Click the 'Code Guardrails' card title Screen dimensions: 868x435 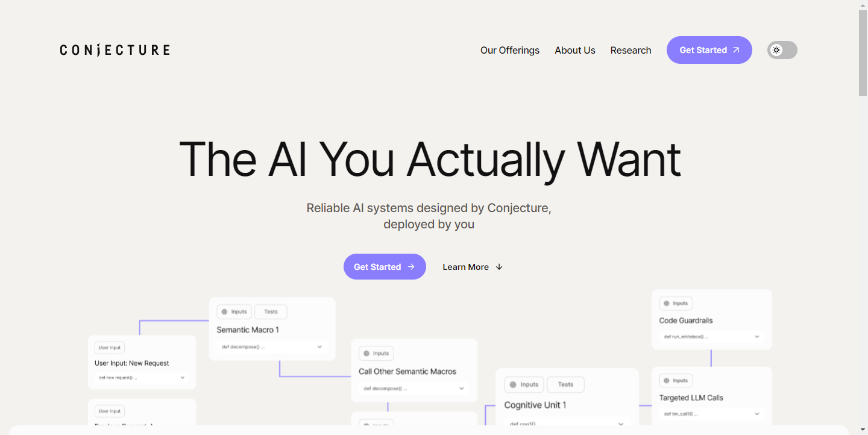pyautogui.click(x=686, y=321)
